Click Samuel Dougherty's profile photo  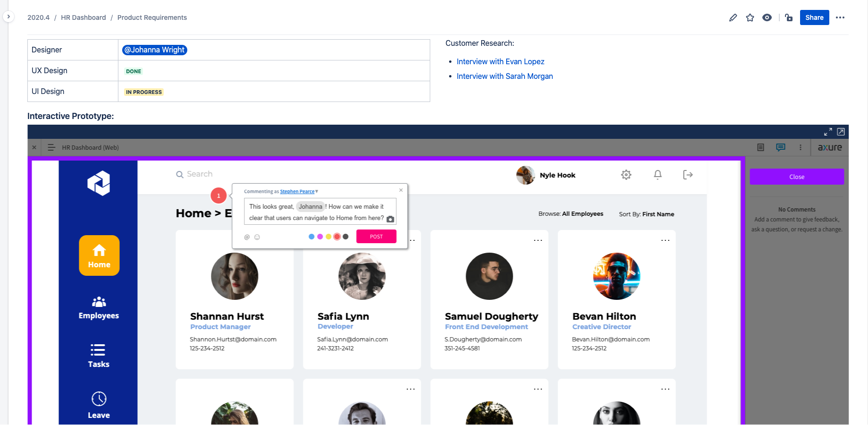pyautogui.click(x=489, y=276)
